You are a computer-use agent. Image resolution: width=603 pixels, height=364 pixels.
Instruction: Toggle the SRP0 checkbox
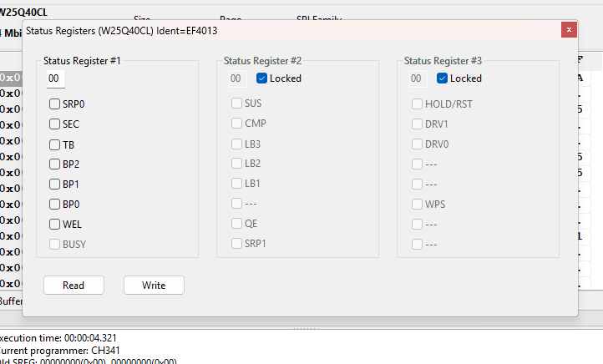coord(54,104)
